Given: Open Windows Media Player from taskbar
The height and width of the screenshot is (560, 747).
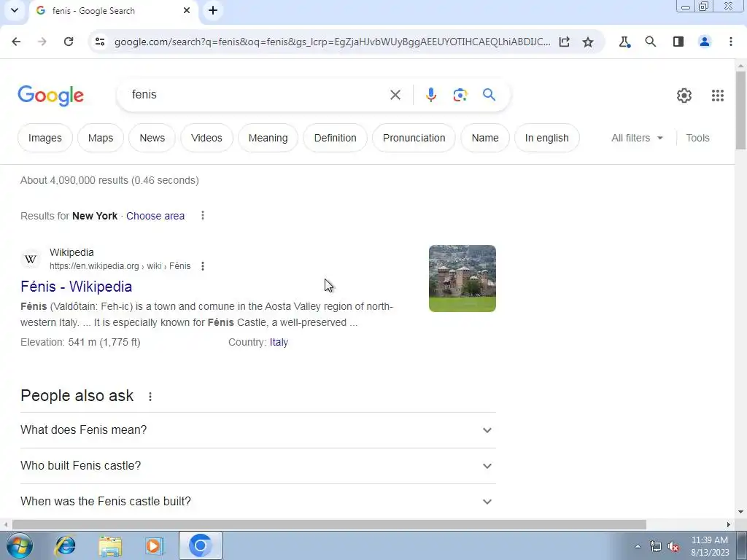Looking at the screenshot, I should click(x=154, y=545).
